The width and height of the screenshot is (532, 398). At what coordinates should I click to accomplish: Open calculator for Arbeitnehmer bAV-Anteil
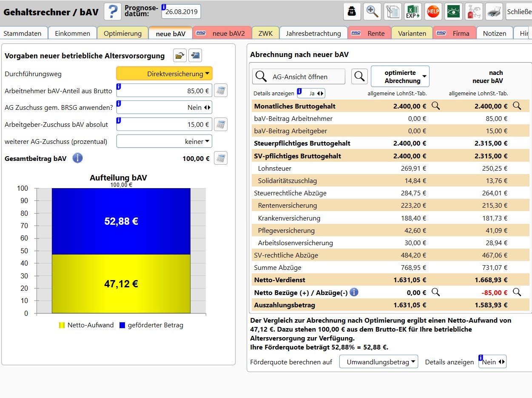(220, 91)
